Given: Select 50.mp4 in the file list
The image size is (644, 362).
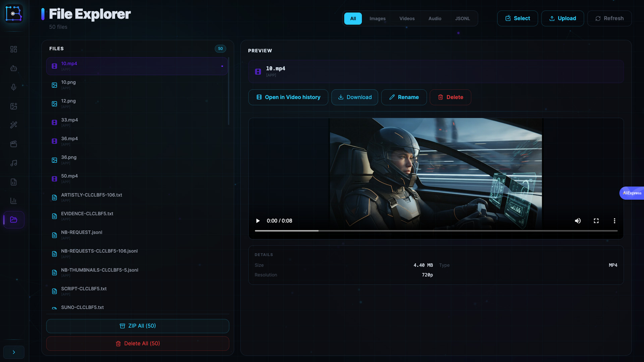Looking at the screenshot, I should point(137,179).
